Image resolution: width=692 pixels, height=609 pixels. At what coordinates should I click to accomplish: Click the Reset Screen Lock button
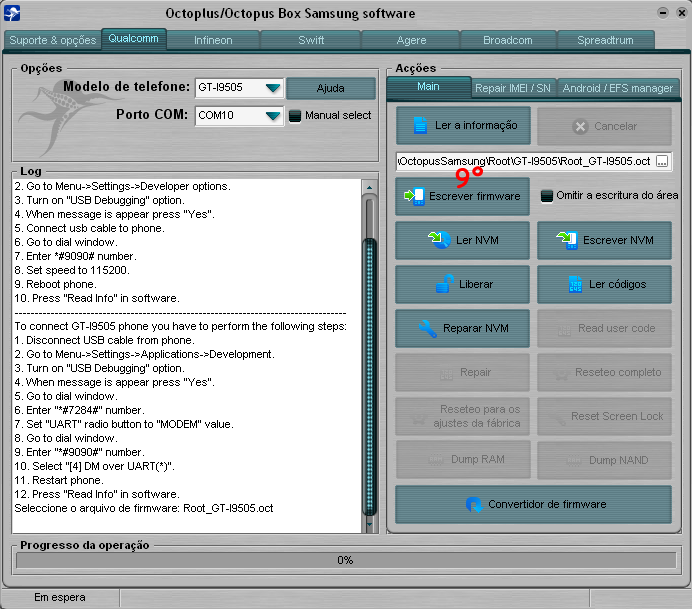click(604, 416)
